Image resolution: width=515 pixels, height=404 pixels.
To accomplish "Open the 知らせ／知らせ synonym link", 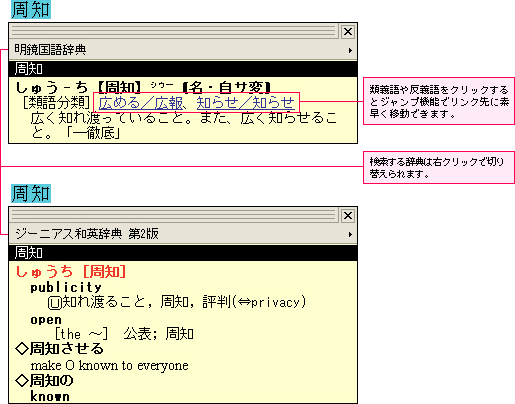I will [x=246, y=103].
